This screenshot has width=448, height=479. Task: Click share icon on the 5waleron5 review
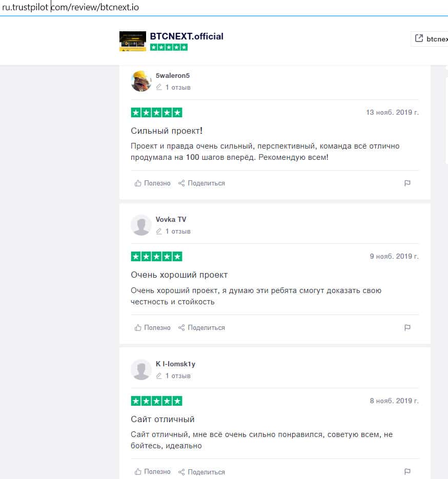coord(181,183)
